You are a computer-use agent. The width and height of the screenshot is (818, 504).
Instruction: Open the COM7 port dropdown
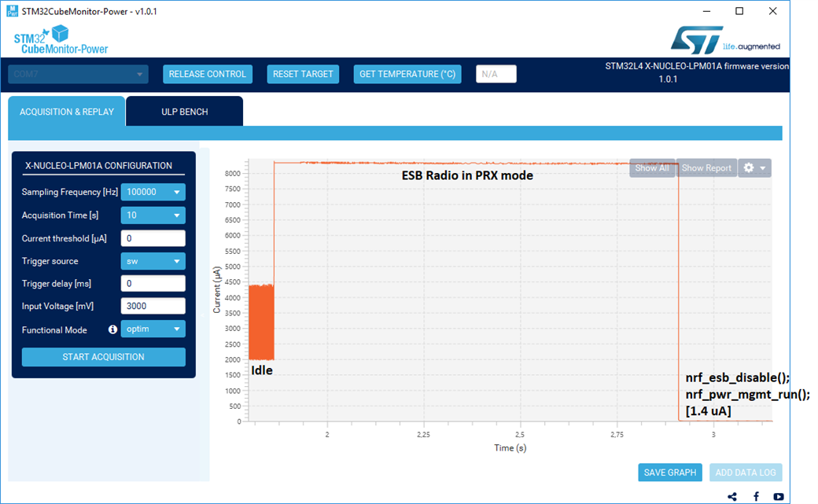coord(78,74)
